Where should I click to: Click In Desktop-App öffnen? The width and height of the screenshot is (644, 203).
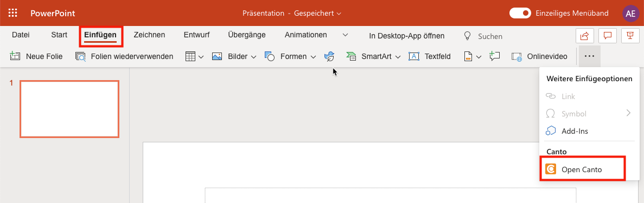click(406, 36)
